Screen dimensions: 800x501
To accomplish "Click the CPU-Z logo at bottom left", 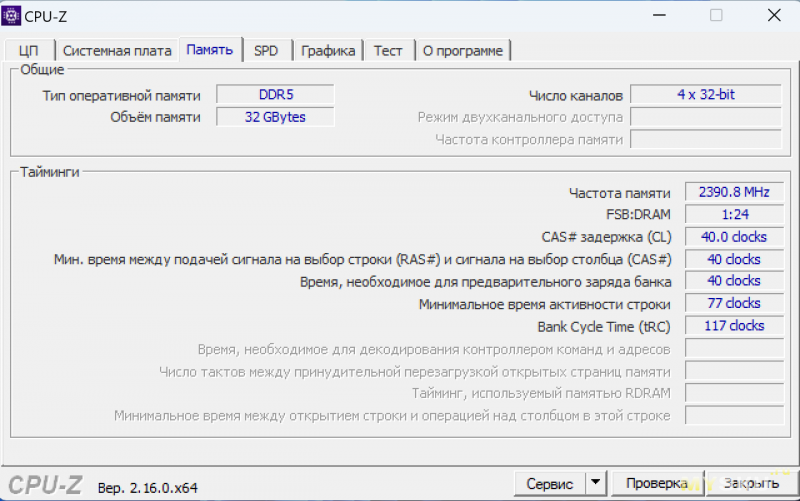I will 45,485.
